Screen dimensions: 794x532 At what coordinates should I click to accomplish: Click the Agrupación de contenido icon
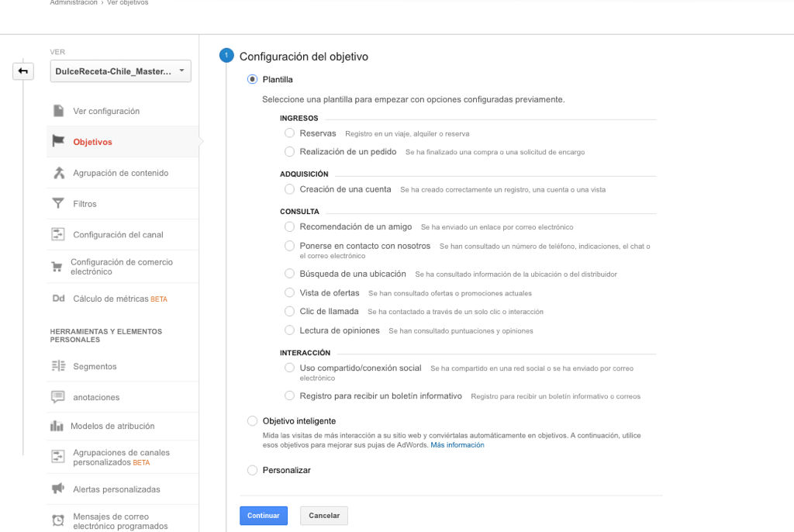coord(58,173)
